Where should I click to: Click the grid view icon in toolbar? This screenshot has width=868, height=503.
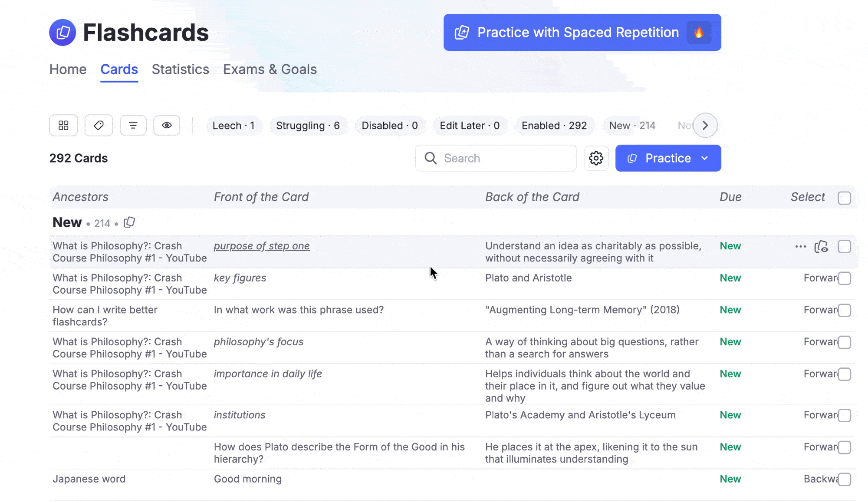pyautogui.click(x=63, y=126)
